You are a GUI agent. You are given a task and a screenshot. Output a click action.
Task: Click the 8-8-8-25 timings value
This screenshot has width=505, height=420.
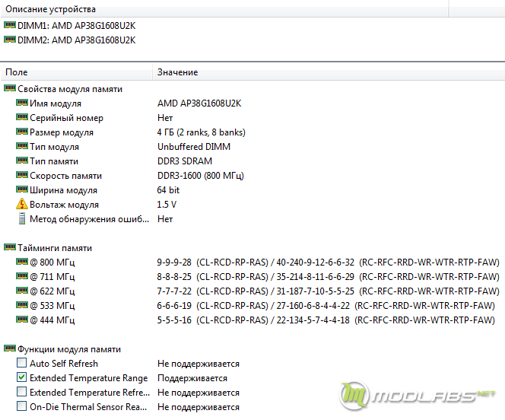click(x=174, y=277)
